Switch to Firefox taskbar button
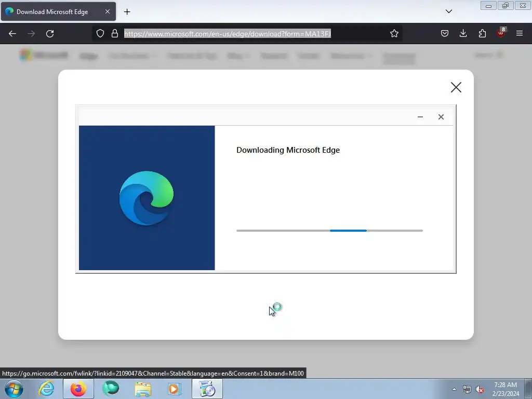532x399 pixels. 78,389
